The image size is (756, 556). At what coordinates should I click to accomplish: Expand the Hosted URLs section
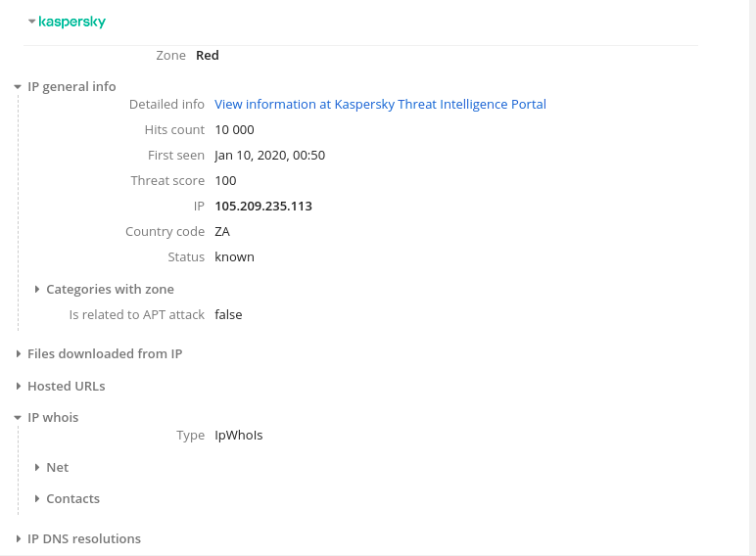[18, 387]
